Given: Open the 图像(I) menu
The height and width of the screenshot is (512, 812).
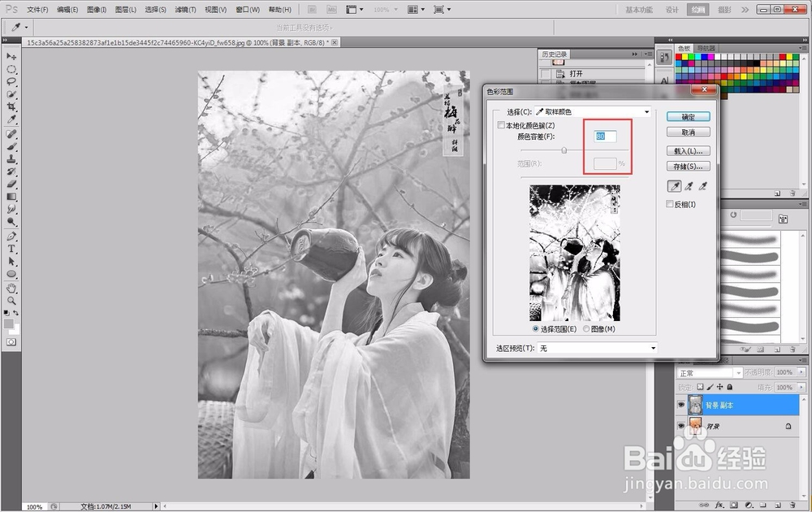Looking at the screenshot, I should [x=97, y=9].
